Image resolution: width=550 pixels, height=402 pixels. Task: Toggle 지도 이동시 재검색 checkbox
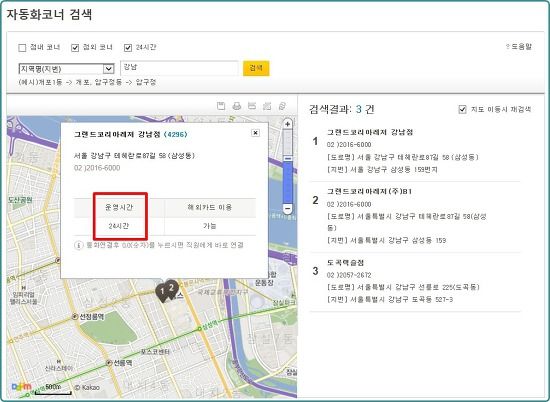tap(463, 109)
